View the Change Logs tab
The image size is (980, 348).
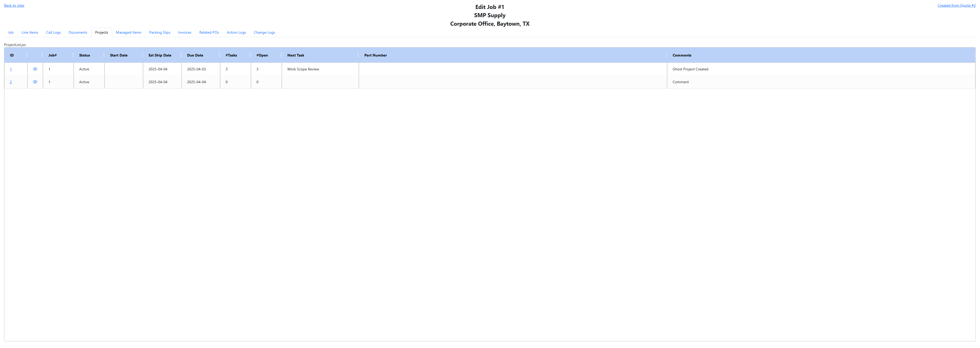264,32
